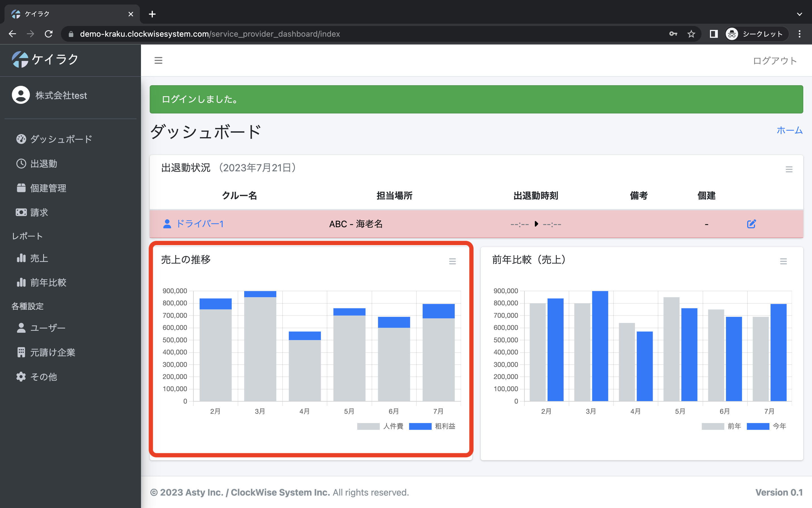Expand the tab search chevron
The image size is (812, 508).
800,14
